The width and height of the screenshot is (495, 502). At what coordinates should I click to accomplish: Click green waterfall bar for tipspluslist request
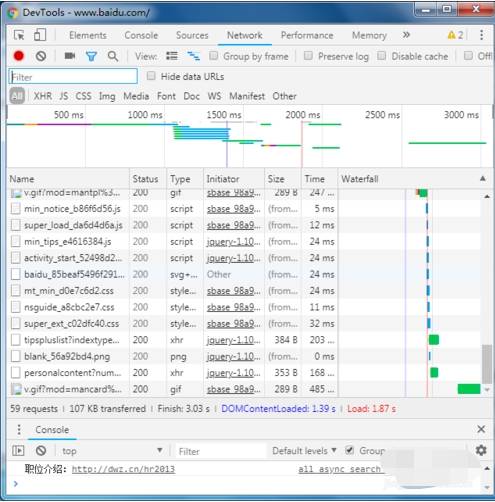434,340
